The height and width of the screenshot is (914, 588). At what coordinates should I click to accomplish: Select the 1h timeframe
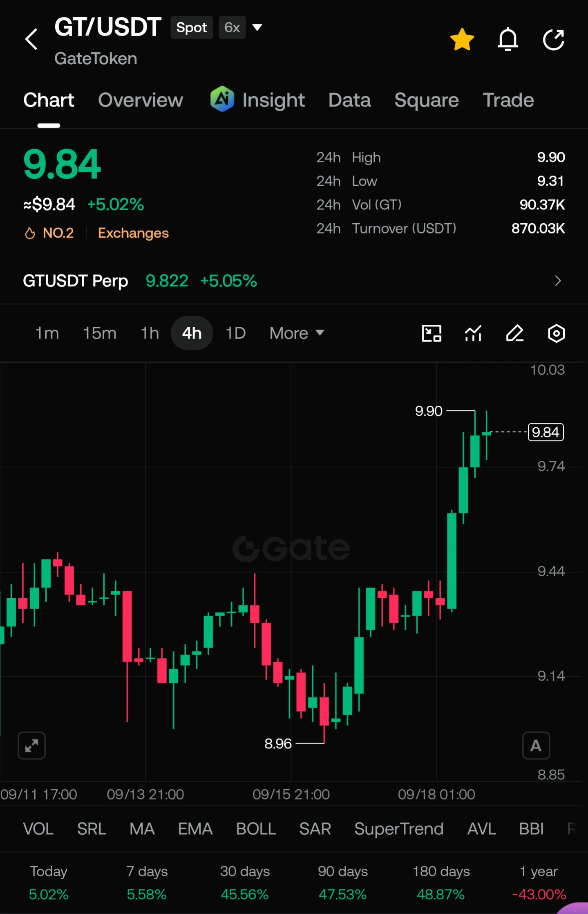[x=150, y=333]
